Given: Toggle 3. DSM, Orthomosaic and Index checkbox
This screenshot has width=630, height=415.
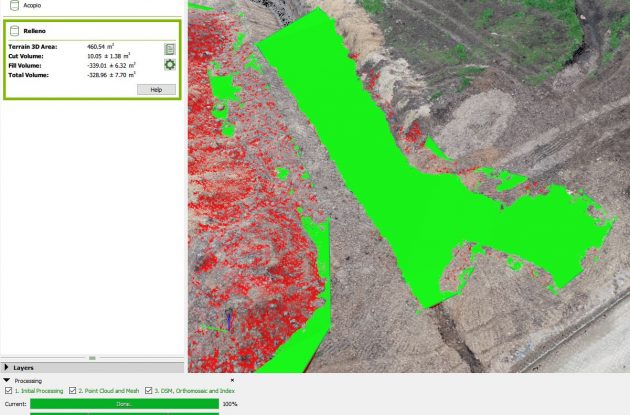Looking at the screenshot, I should 149,390.
